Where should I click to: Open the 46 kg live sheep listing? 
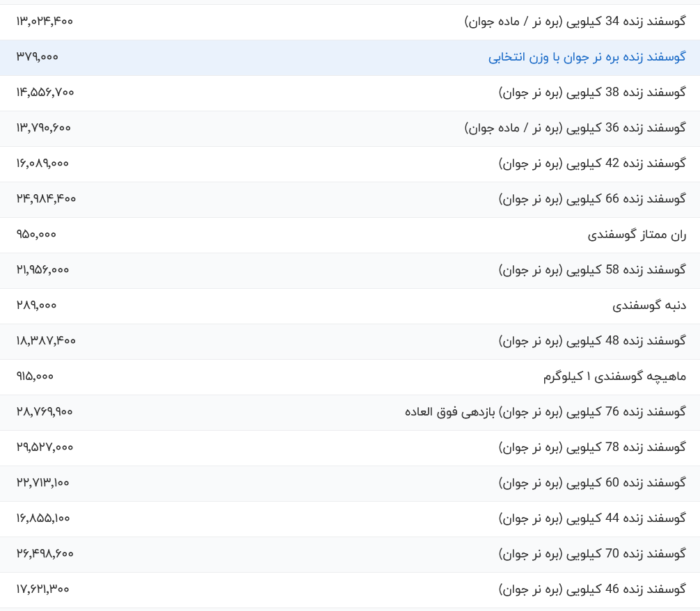[592, 589]
